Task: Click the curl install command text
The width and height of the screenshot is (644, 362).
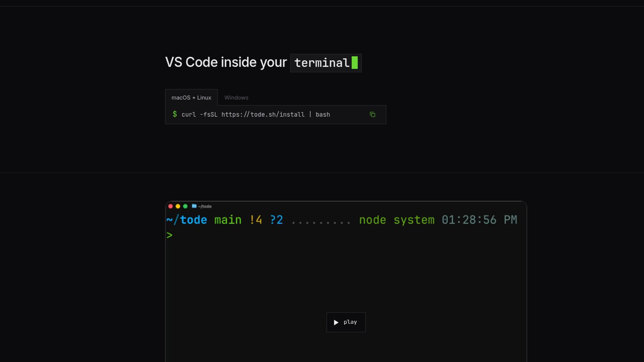Action: pyautogui.click(x=256, y=115)
